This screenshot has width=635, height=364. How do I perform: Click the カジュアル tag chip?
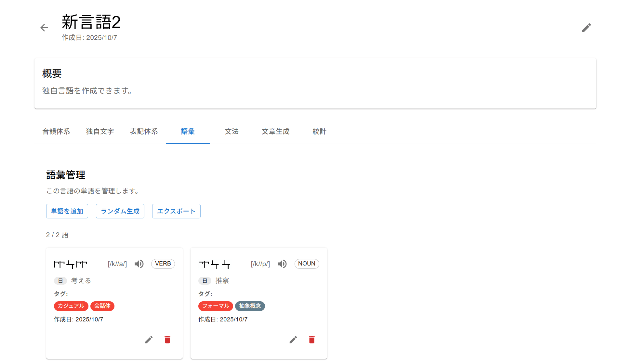[71, 306]
